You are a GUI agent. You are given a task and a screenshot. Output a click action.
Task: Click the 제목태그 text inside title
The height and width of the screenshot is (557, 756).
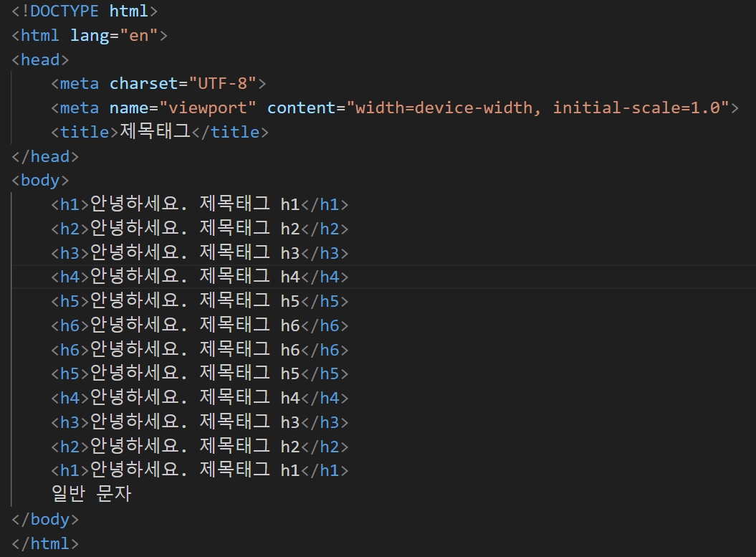[155, 131]
